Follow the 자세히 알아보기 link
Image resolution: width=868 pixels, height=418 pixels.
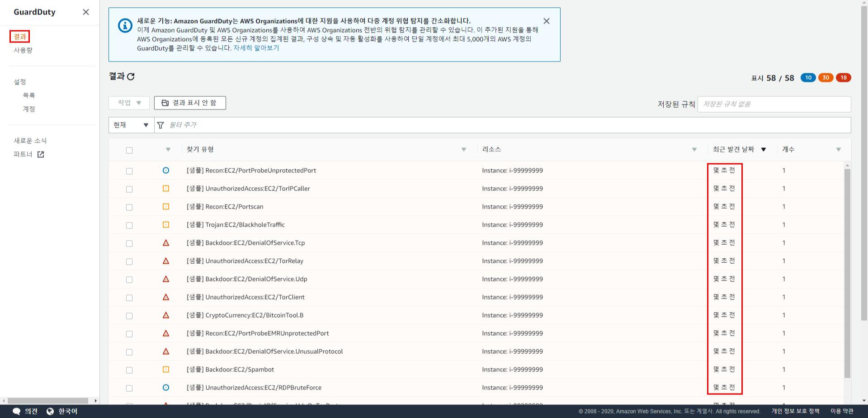tap(256, 48)
